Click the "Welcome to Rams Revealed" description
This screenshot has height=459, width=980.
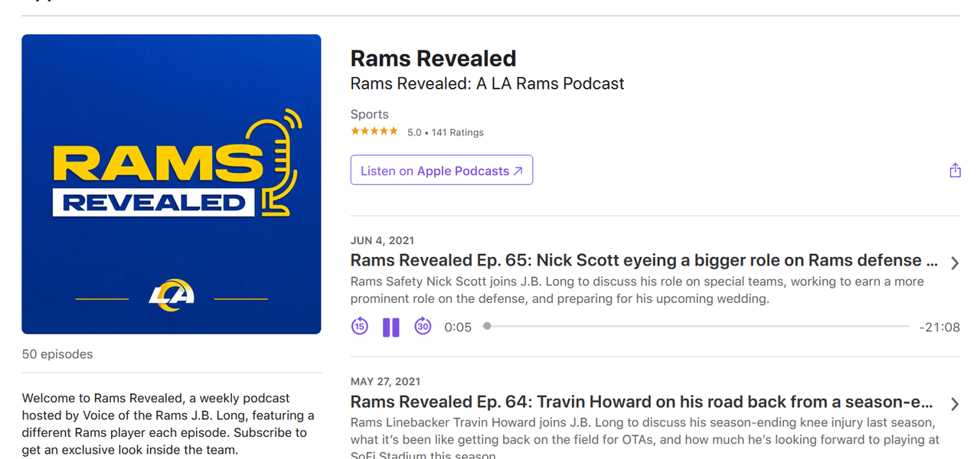[168, 424]
